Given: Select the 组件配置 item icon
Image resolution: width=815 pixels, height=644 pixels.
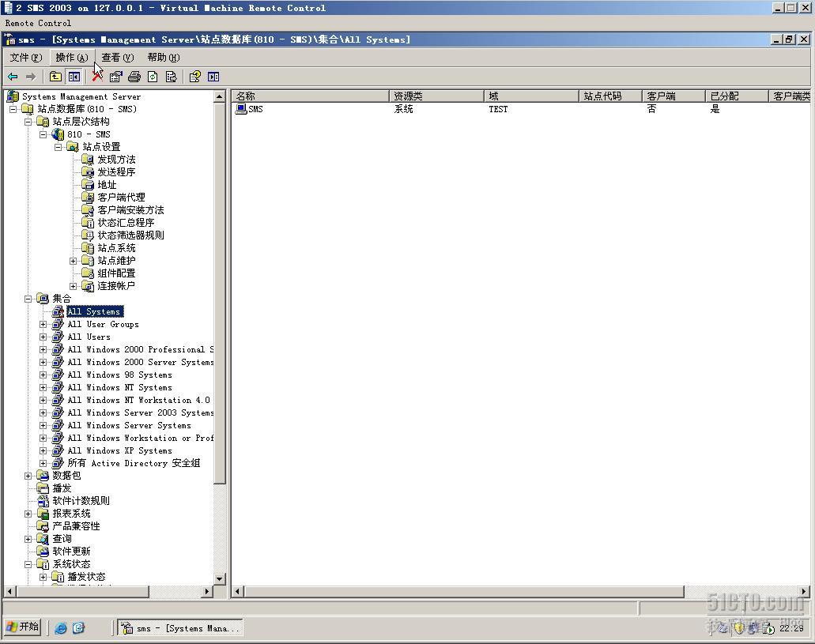Looking at the screenshot, I should (88, 273).
